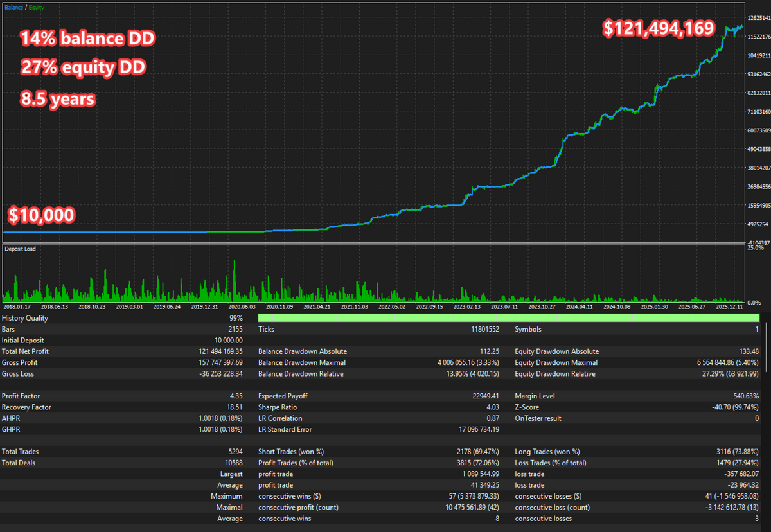
Task: Click the Expected Payoff value '22949.41'
Action: click(486, 396)
